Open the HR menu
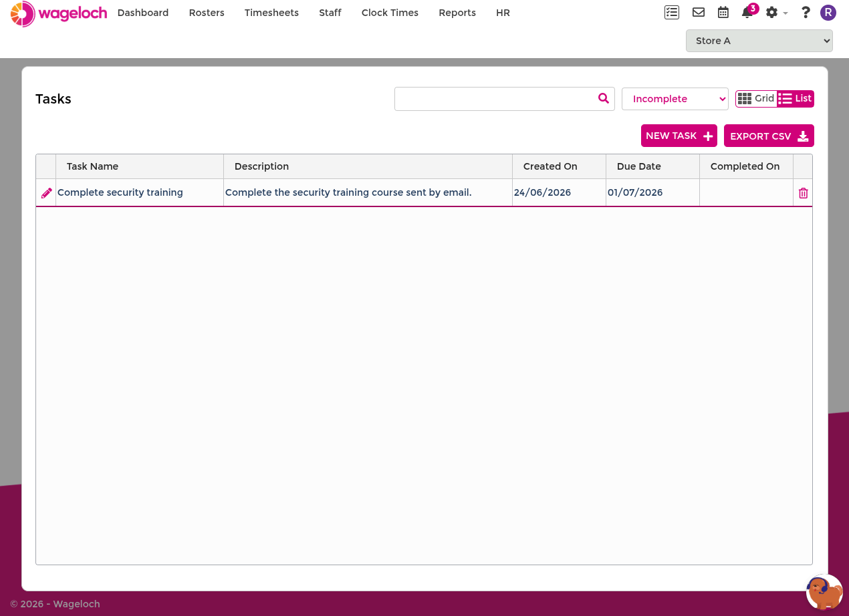 point(503,13)
